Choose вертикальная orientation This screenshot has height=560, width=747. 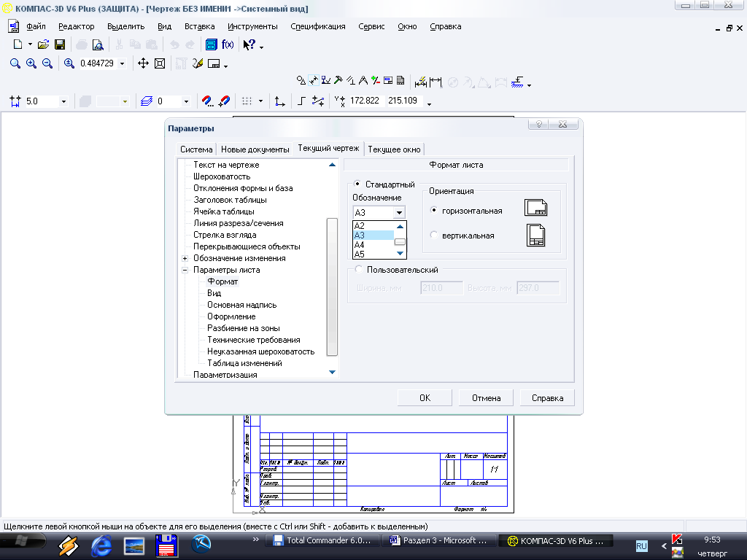point(433,235)
